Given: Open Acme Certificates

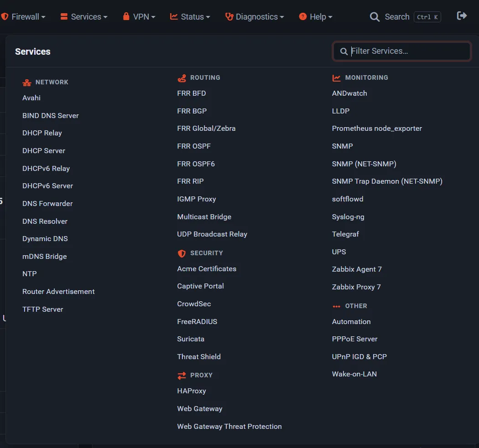Looking at the screenshot, I should pos(207,269).
